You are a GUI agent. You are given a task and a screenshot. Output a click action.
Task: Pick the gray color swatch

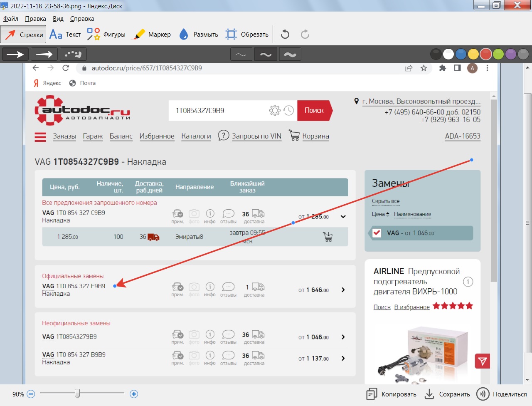[523, 54]
